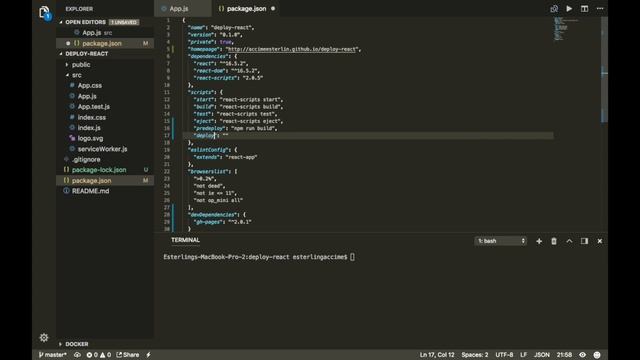Switch to the package.json editor tab
The height and width of the screenshot is (360, 640).
coord(246,9)
